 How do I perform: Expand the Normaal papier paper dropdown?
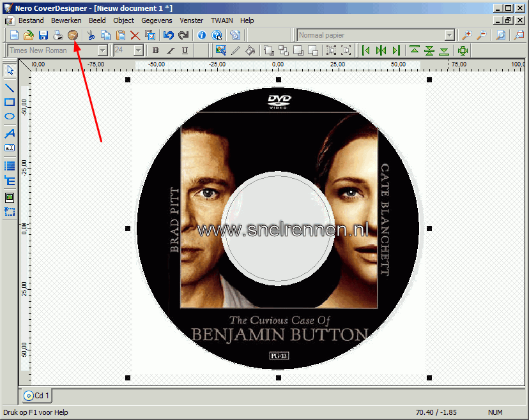449,35
